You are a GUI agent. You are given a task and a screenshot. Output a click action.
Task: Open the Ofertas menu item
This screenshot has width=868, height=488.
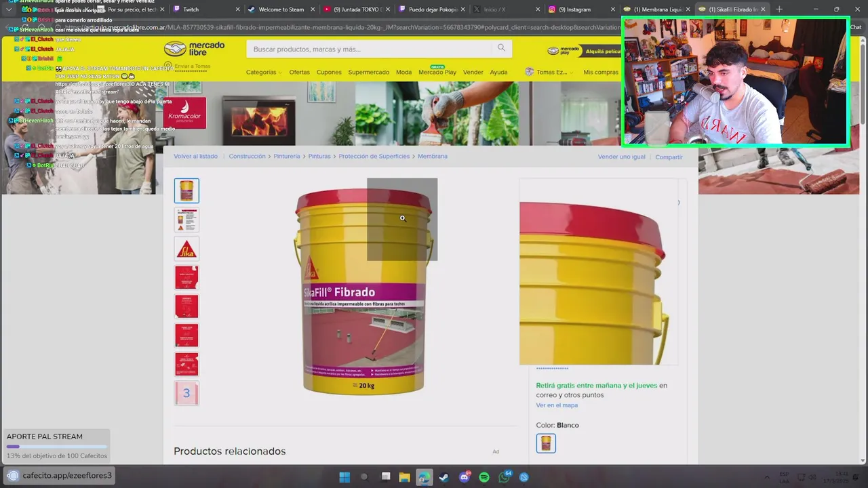pyautogui.click(x=299, y=72)
